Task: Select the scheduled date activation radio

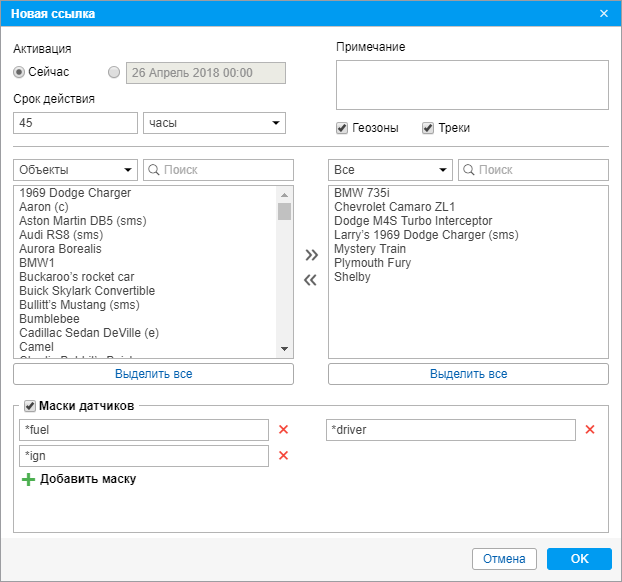Action: (113, 72)
